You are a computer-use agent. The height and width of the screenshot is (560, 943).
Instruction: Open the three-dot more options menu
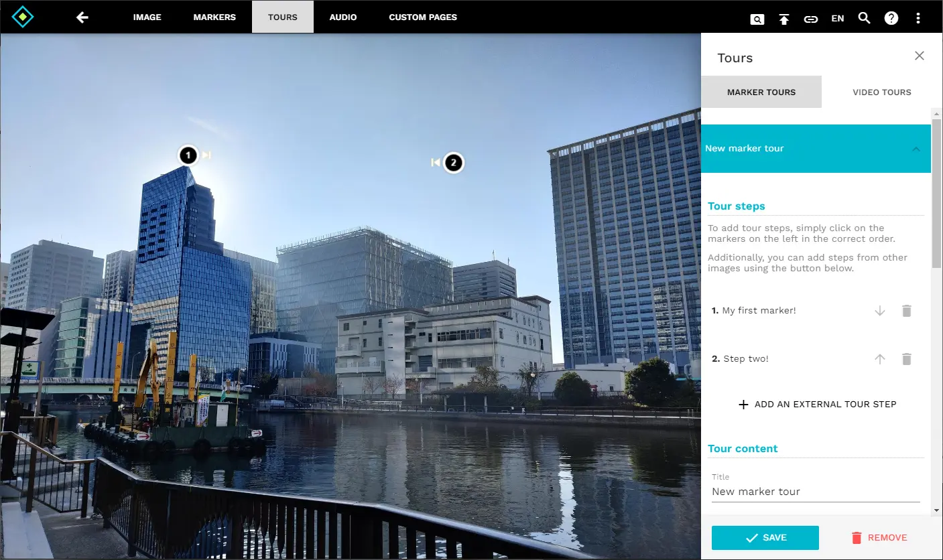coord(918,18)
